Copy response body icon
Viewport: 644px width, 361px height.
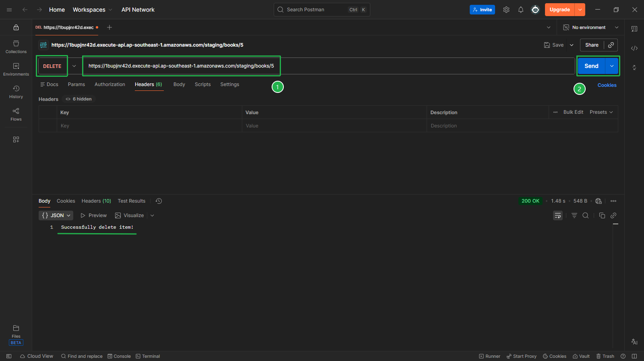602,215
